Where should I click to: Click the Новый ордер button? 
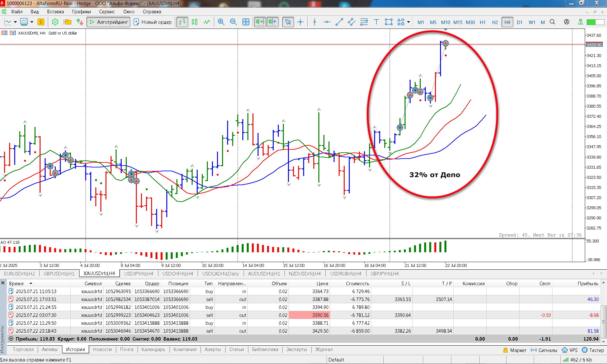153,22
